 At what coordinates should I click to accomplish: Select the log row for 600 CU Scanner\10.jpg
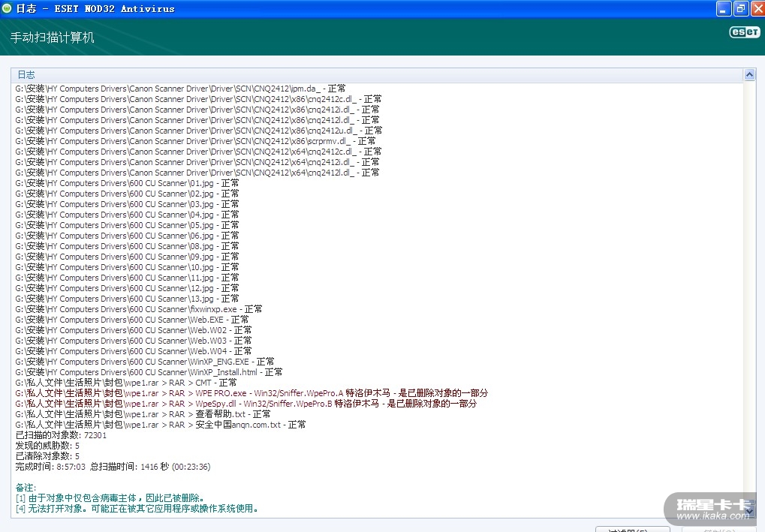pyautogui.click(x=128, y=267)
